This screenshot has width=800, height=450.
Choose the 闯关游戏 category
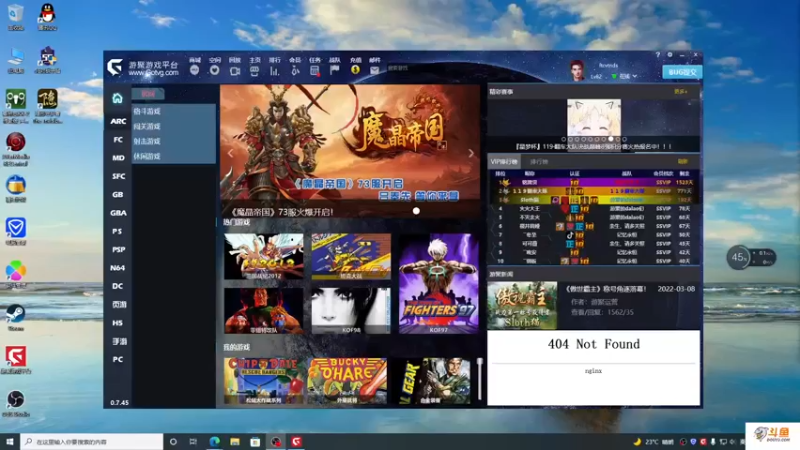pos(147,126)
